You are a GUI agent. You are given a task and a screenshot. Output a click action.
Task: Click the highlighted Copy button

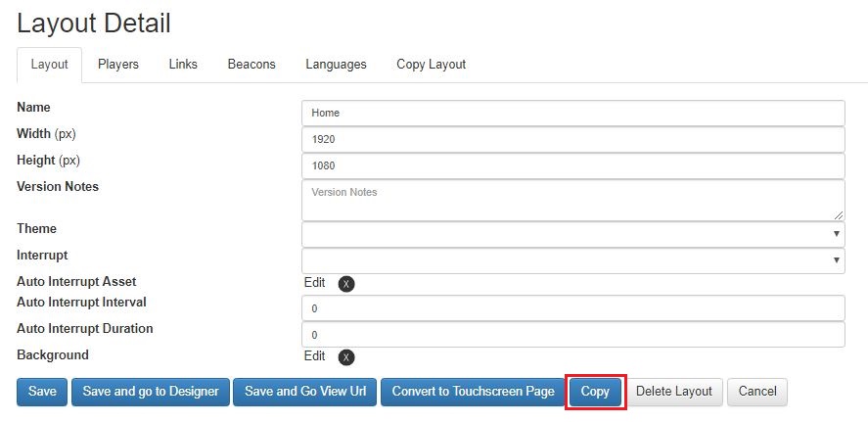point(595,392)
